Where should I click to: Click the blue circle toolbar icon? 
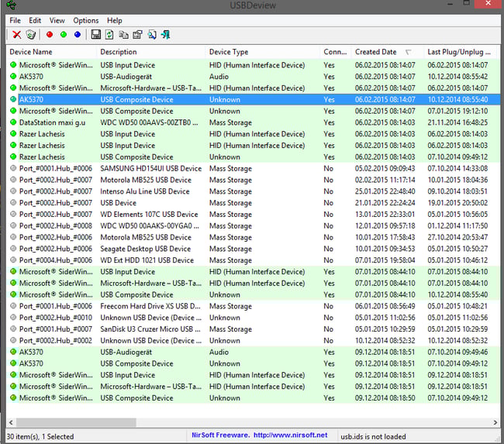(x=77, y=35)
